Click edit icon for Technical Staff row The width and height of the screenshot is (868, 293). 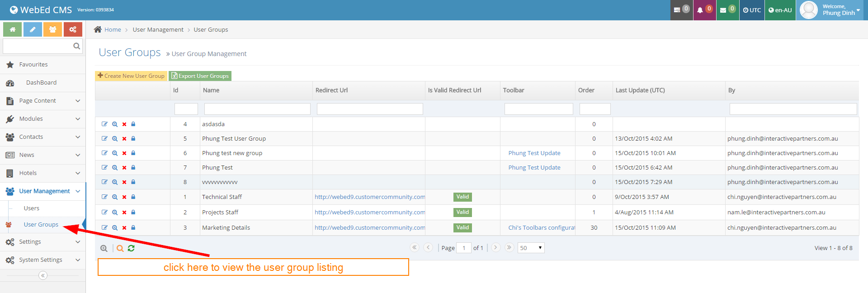tap(104, 197)
